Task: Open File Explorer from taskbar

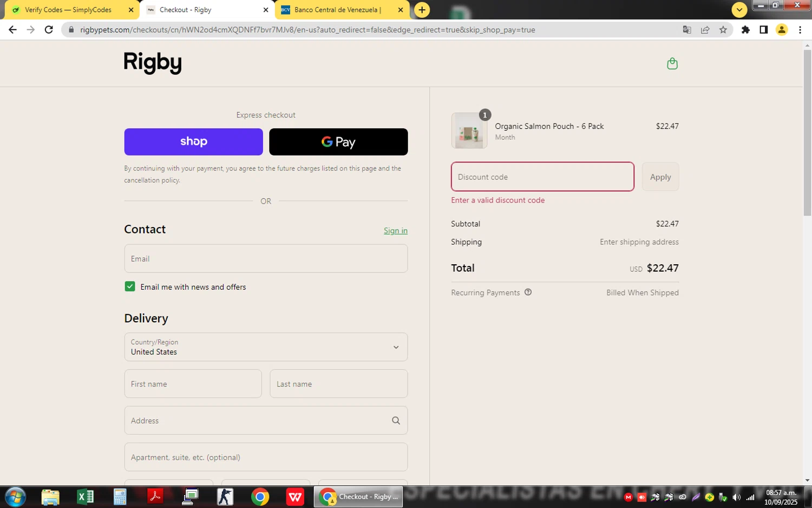Action: tap(50, 497)
